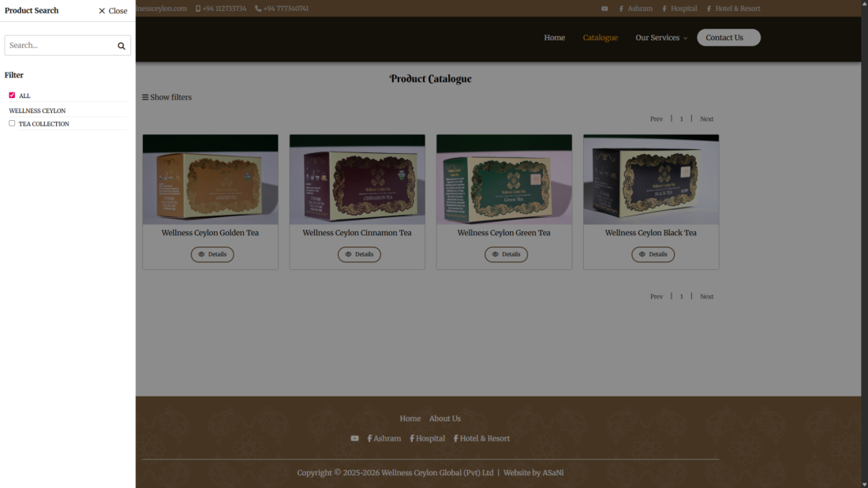Enable the TEA COLLECTION filter checkbox
The image size is (868, 488).
click(12, 123)
